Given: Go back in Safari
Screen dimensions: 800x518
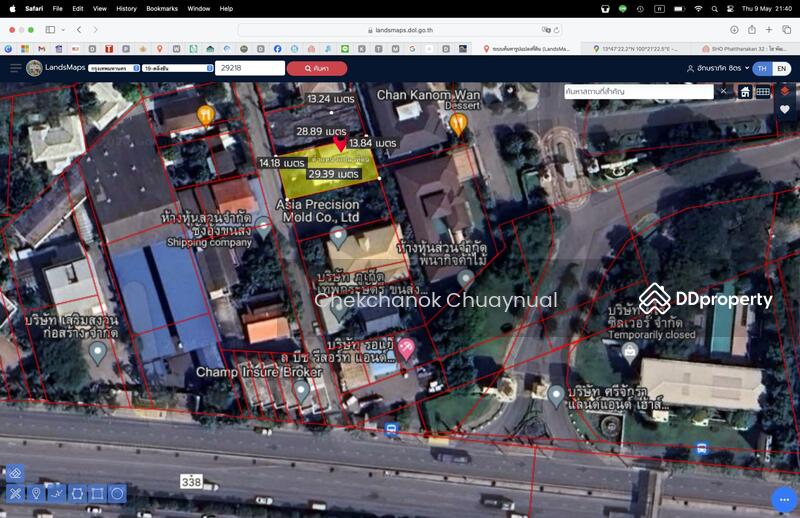Looking at the screenshot, I should click(x=79, y=30).
